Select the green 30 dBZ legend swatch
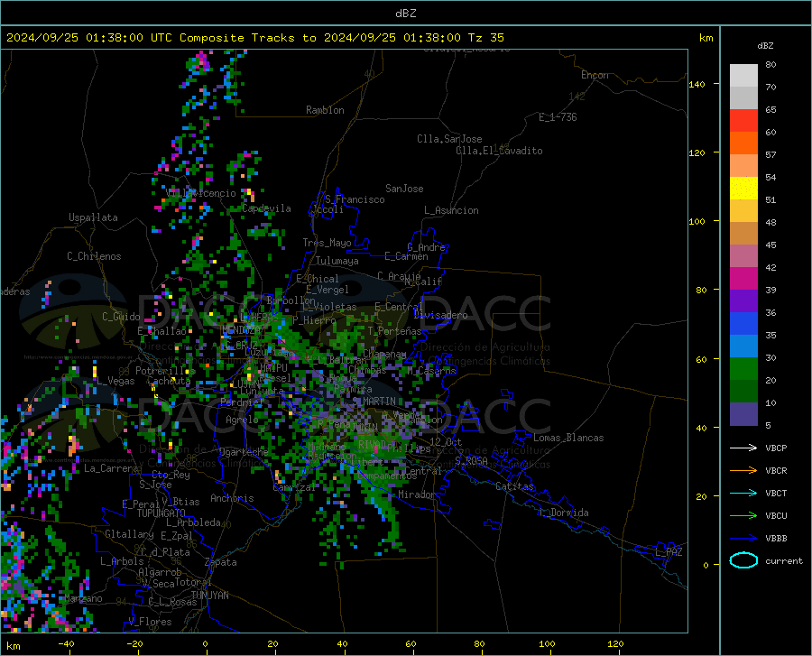Screen dimensions: 812x656 tap(743, 369)
